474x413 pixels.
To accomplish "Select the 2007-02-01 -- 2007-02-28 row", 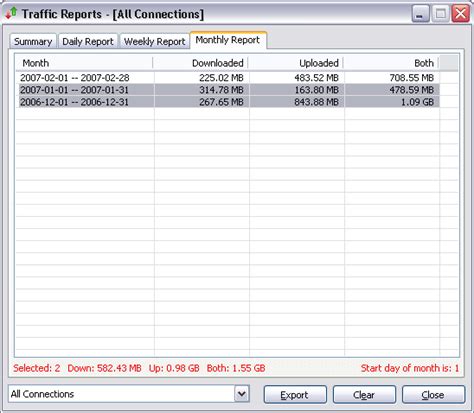I will [228, 78].
